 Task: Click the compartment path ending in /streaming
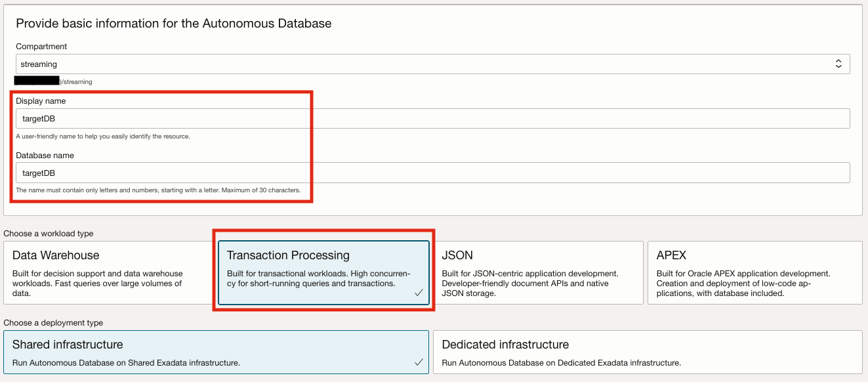coord(76,82)
